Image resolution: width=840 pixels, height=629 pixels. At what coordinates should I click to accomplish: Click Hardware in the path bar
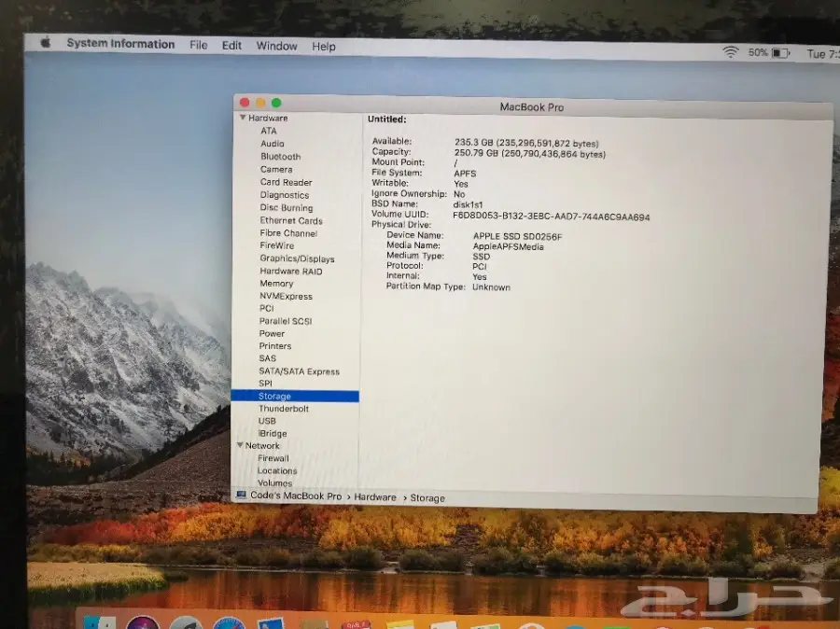375,497
